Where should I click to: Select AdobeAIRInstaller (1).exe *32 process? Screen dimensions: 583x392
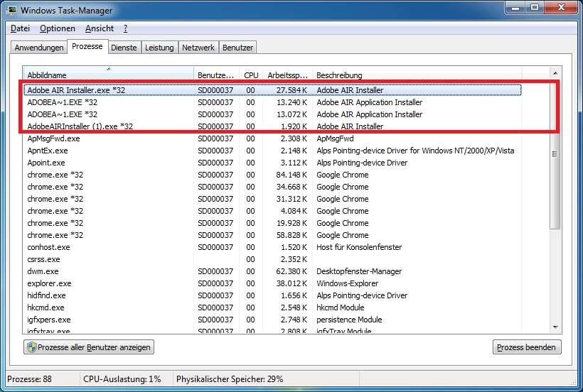(x=272, y=126)
